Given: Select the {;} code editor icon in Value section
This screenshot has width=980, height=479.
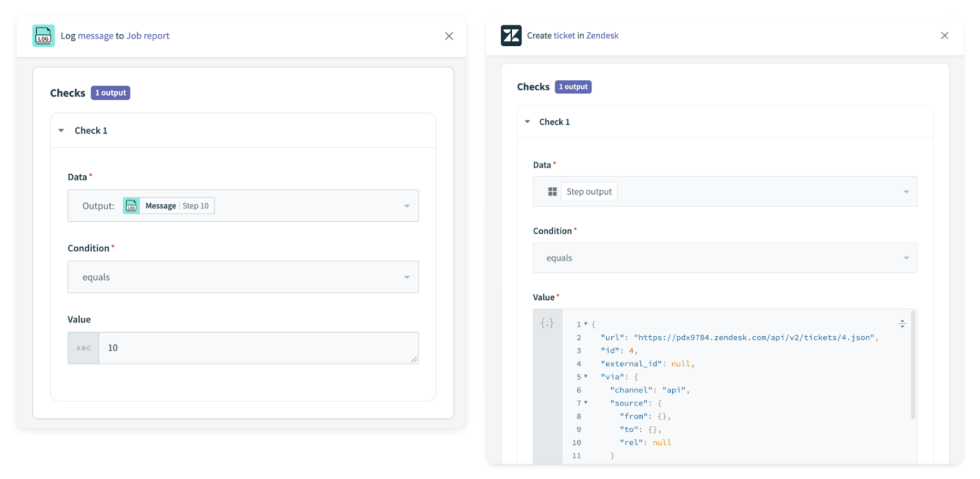Looking at the screenshot, I should [546, 323].
